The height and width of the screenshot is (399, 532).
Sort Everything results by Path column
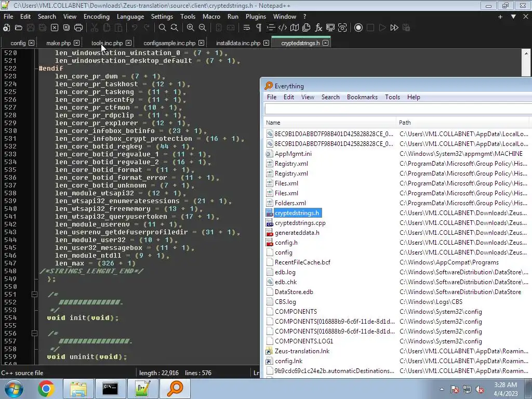point(463,123)
